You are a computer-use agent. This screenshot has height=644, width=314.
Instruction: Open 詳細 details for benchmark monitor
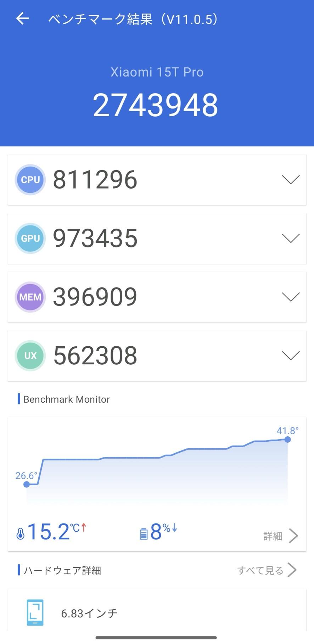280,536
